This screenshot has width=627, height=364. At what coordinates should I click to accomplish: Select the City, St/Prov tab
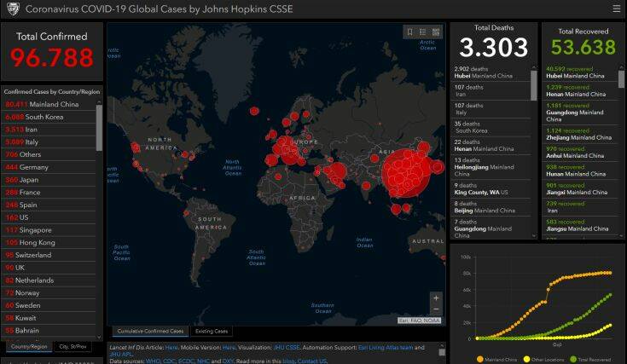pos(74,346)
